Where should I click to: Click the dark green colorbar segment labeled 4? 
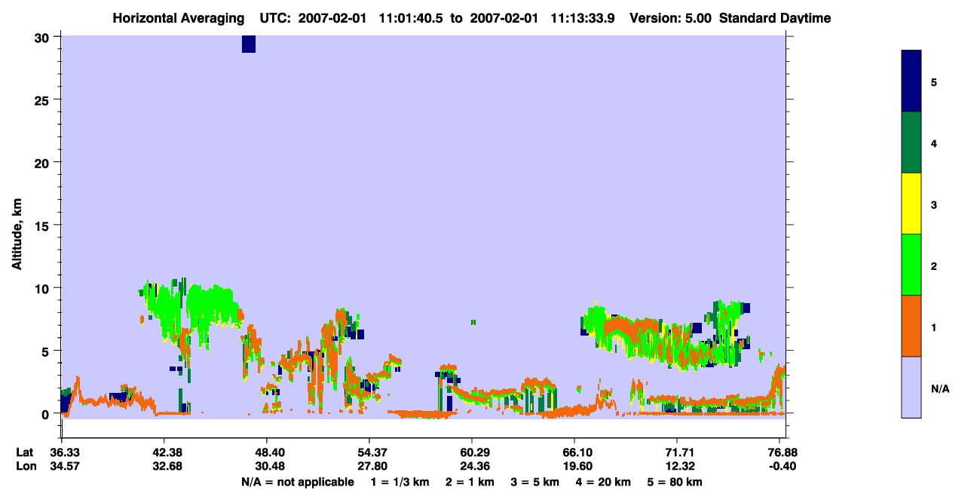(x=911, y=143)
